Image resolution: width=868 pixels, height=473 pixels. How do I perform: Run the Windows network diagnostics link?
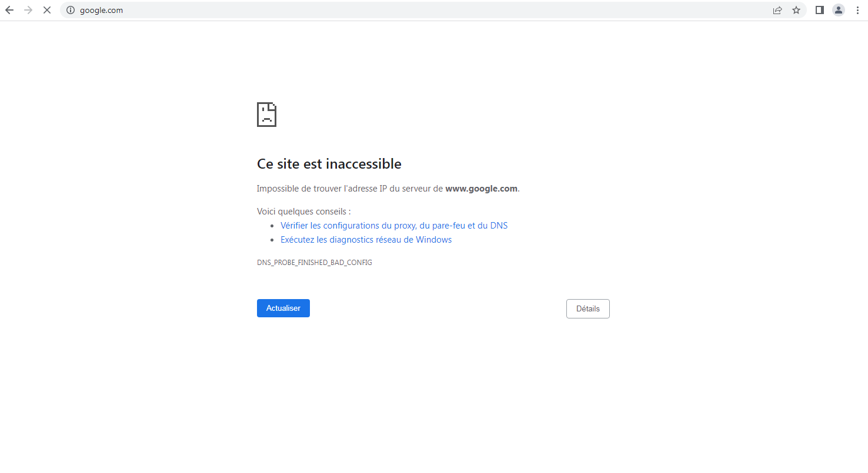[x=366, y=240]
